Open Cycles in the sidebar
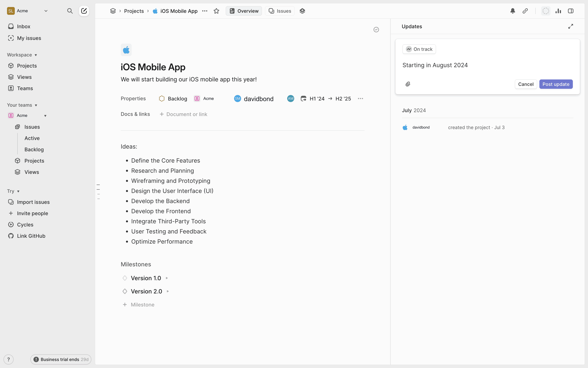Viewport: 588px width, 368px height. coord(25,225)
